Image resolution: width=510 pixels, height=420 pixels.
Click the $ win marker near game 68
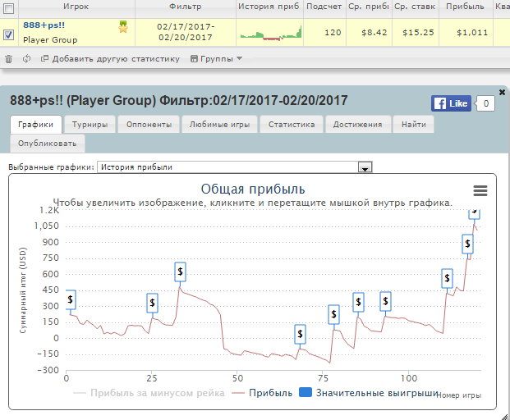point(300,334)
